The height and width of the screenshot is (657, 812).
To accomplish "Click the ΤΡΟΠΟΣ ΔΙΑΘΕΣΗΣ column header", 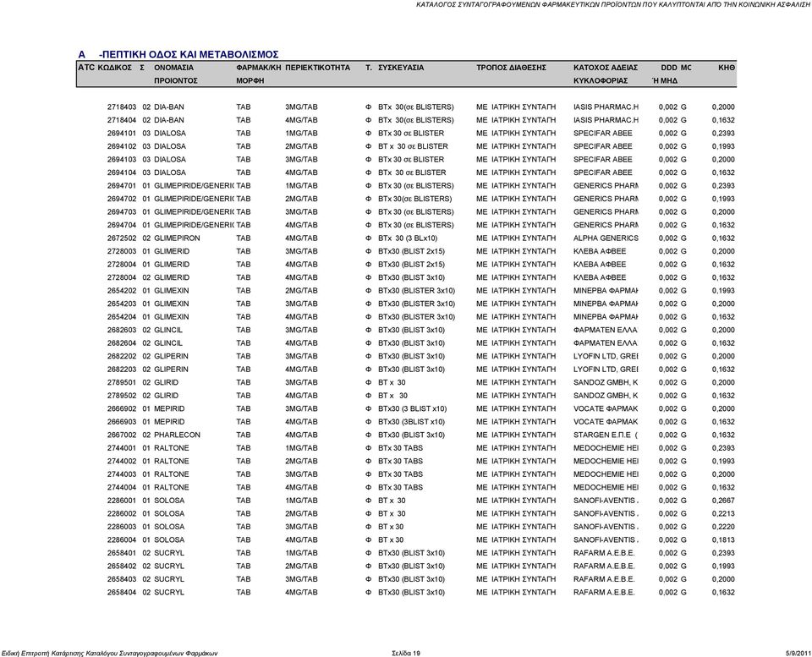I will pyautogui.click(x=511, y=68).
